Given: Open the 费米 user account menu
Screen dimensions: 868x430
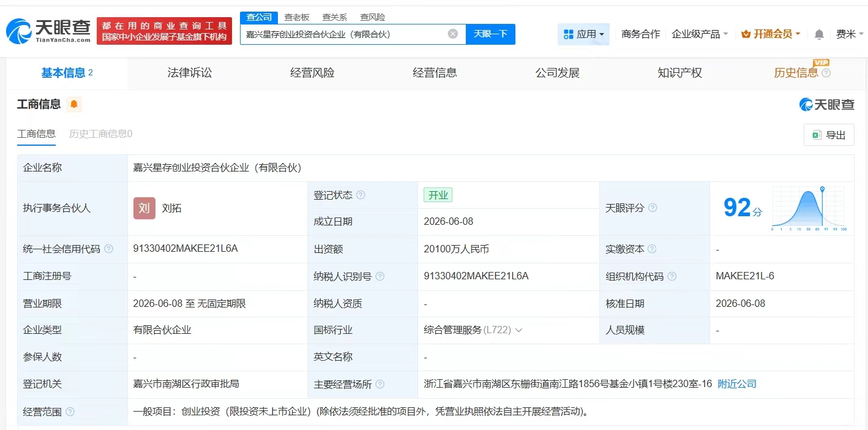Looking at the screenshot, I should pyautogui.click(x=850, y=34).
